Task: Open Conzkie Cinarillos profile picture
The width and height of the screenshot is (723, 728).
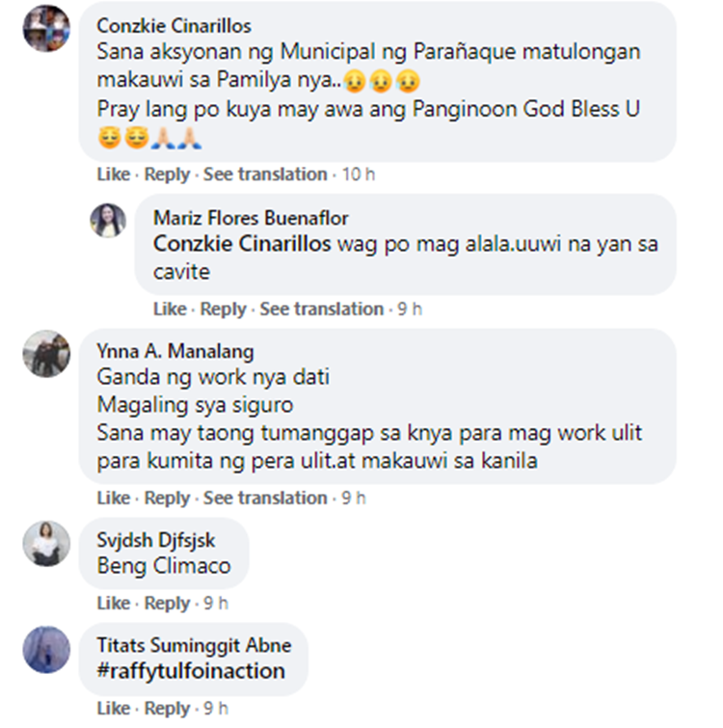Action: 46,28
